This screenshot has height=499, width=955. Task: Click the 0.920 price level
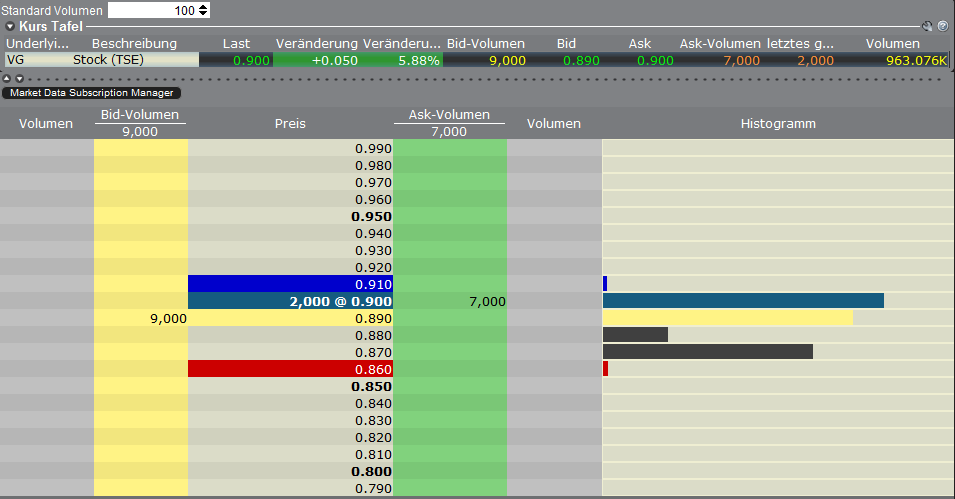tap(373, 267)
